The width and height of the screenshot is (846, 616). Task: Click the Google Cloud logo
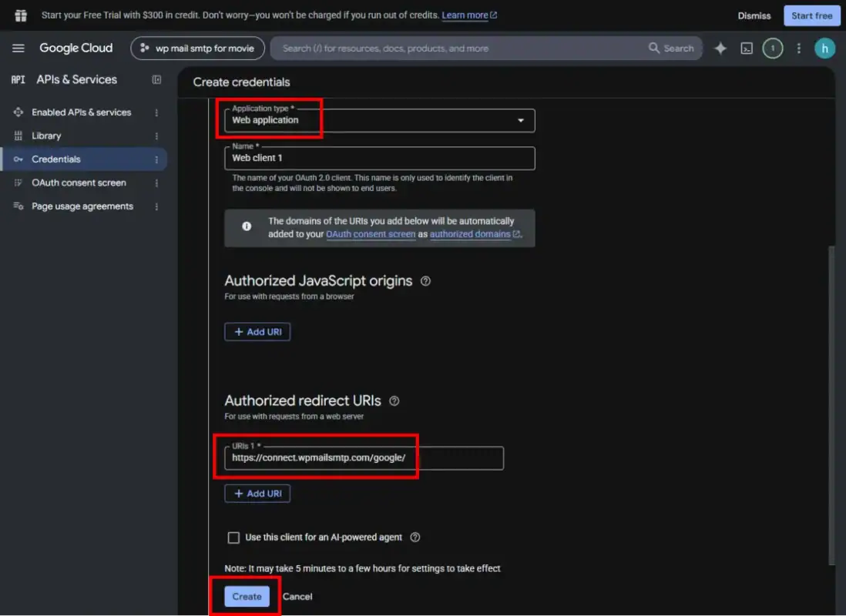click(76, 48)
